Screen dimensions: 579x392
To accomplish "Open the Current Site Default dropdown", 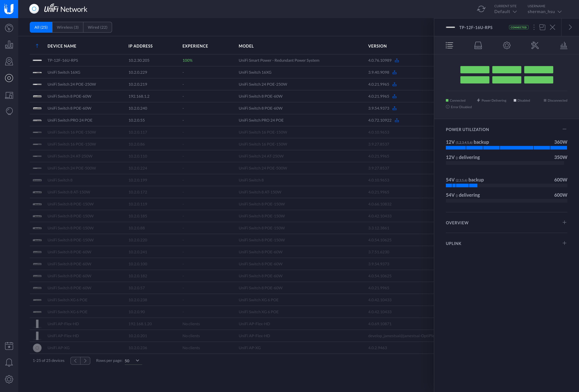I will pos(505,12).
